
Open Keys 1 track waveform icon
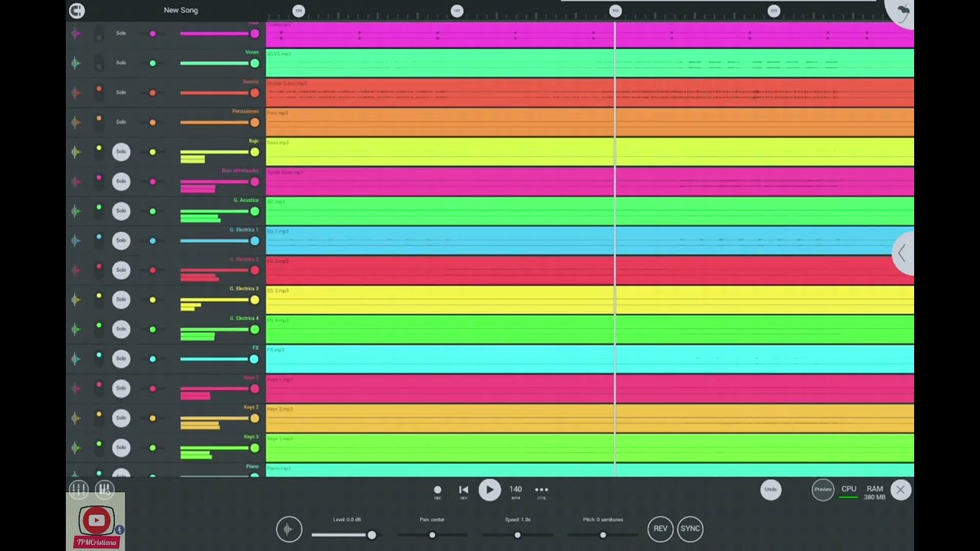click(x=75, y=388)
